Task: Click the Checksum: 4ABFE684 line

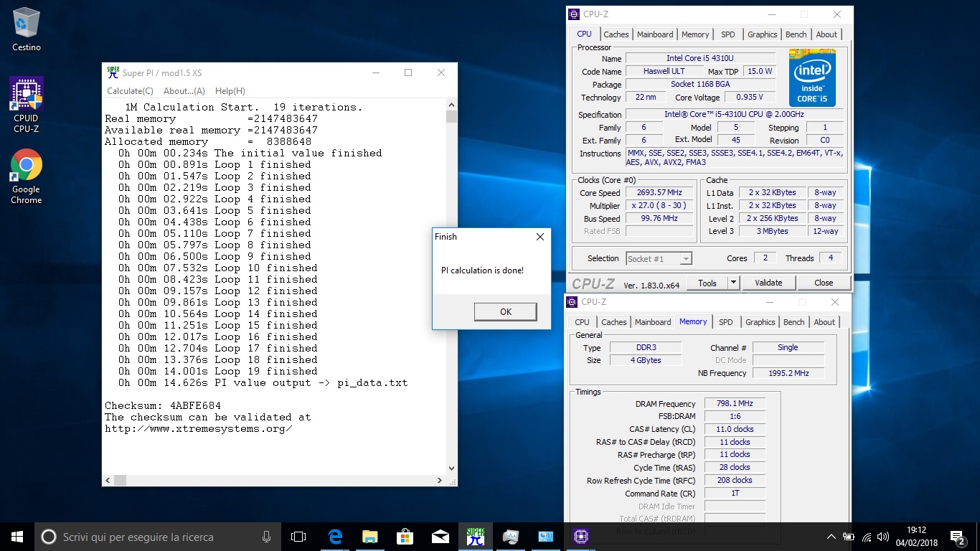Action: point(163,405)
